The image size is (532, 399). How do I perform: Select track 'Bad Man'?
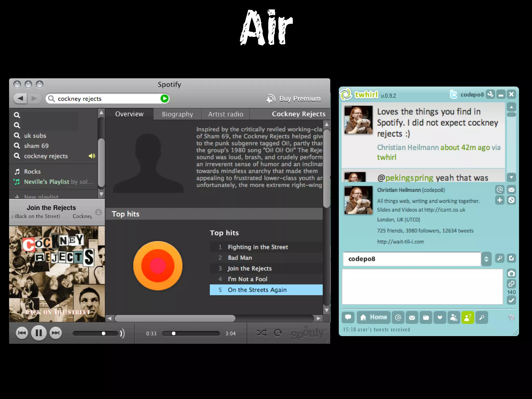pyautogui.click(x=266, y=258)
